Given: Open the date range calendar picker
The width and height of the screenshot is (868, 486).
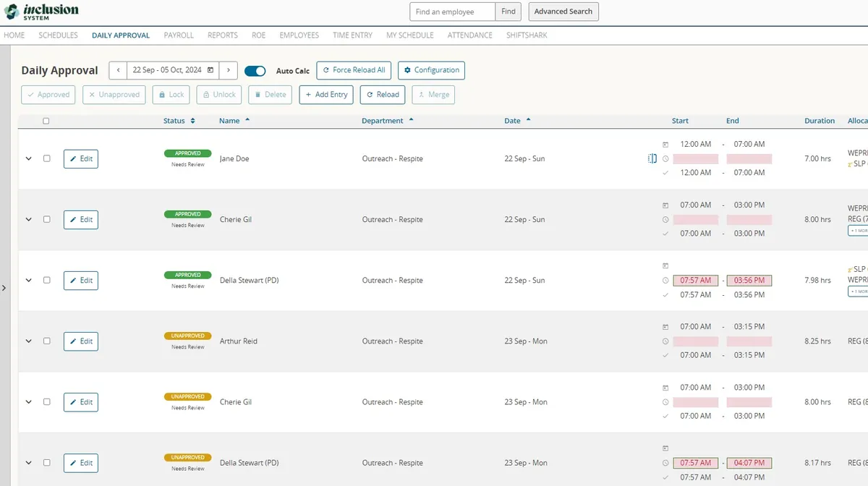Looking at the screenshot, I should (x=210, y=70).
